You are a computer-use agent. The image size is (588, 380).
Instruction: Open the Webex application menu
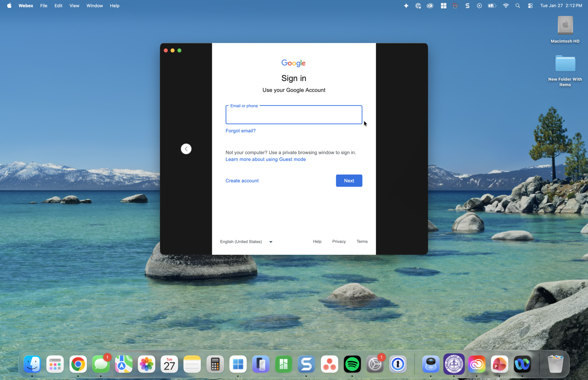coord(26,6)
